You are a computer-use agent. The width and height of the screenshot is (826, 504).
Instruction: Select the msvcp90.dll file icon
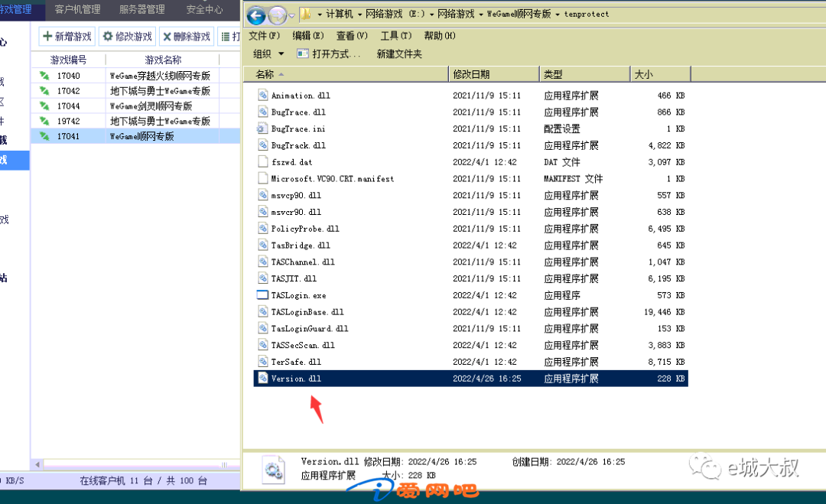[263, 195]
